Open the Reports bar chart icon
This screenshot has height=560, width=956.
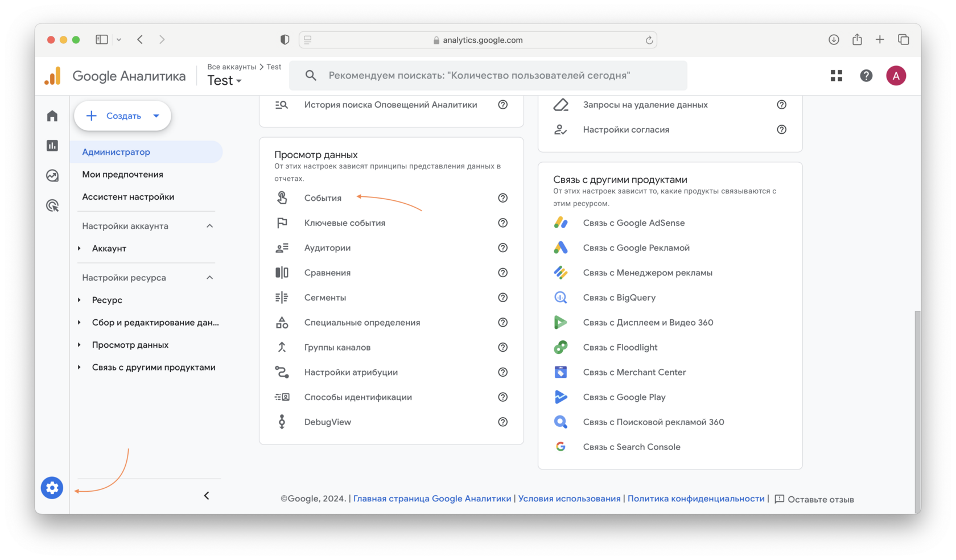pos(52,146)
